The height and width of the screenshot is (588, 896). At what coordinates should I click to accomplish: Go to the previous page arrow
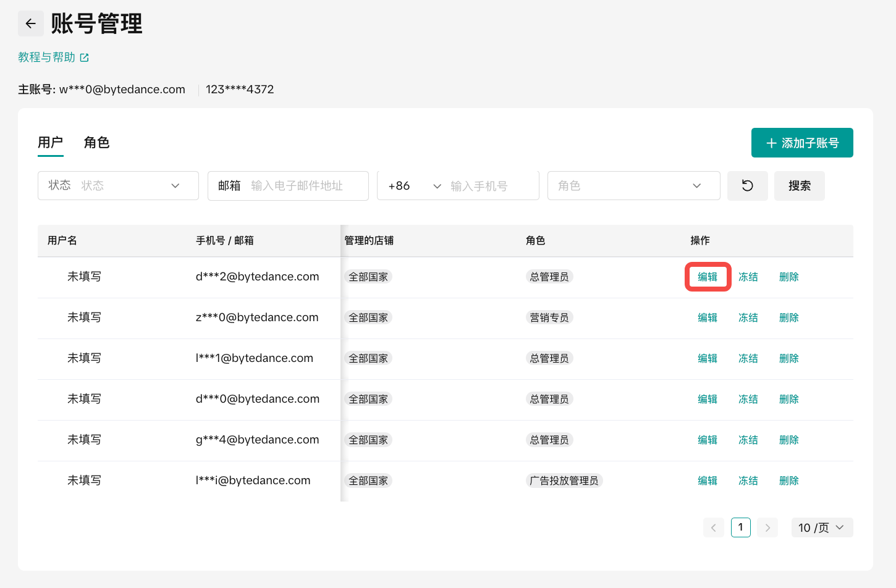pyautogui.click(x=713, y=527)
